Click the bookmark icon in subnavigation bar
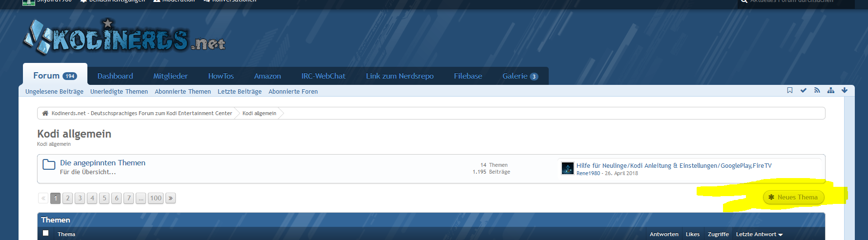This screenshot has height=240, width=868. 790,90
